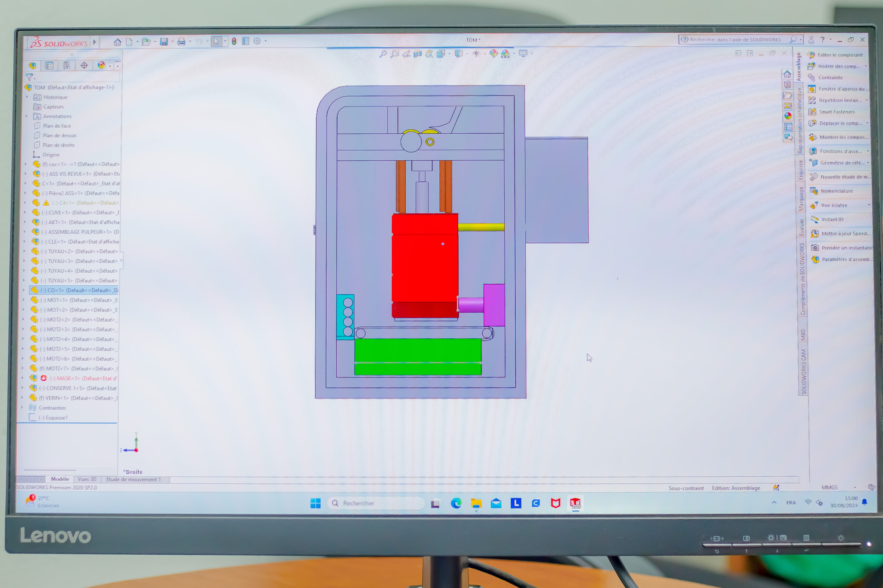
Task: Print using the printer icon
Action: (181, 42)
